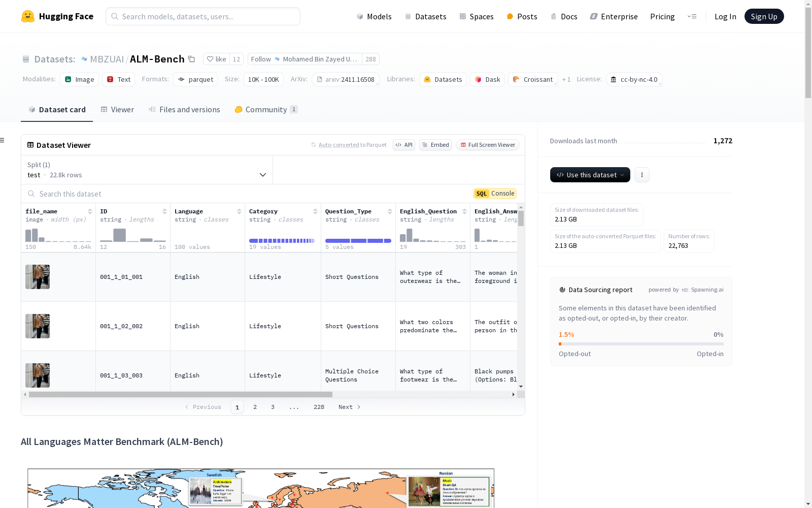812x508 pixels.
Task: Click the Datasets: breadcrumb link
Action: (x=54, y=59)
